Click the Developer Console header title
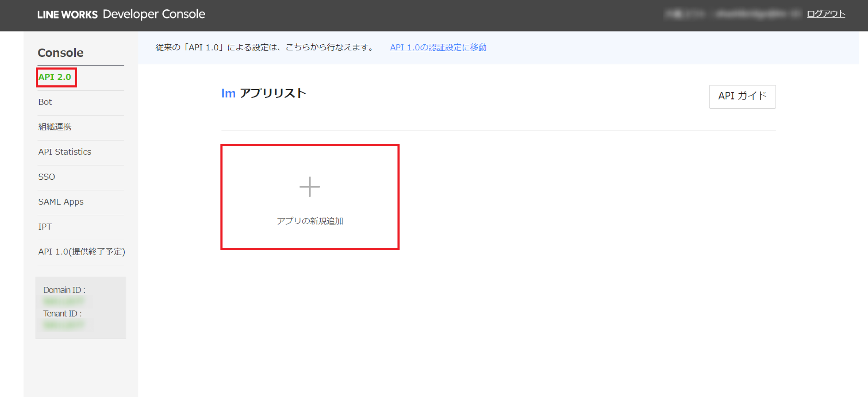Screen dimensions: 868x397 pos(154,14)
